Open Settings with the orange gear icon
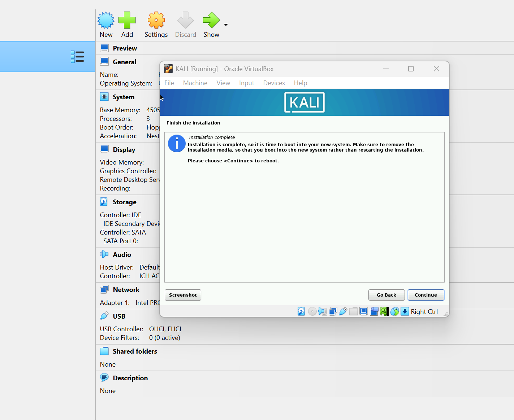This screenshot has height=420, width=514. 156,20
